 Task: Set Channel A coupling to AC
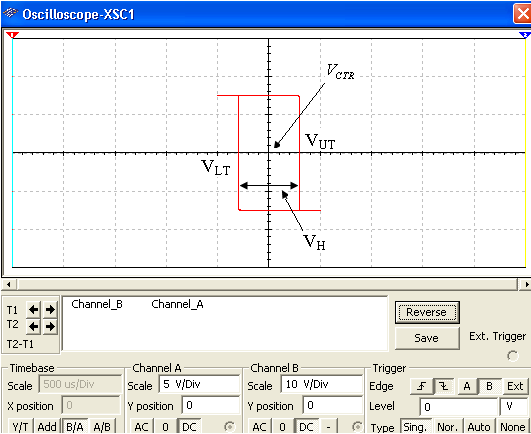141,427
